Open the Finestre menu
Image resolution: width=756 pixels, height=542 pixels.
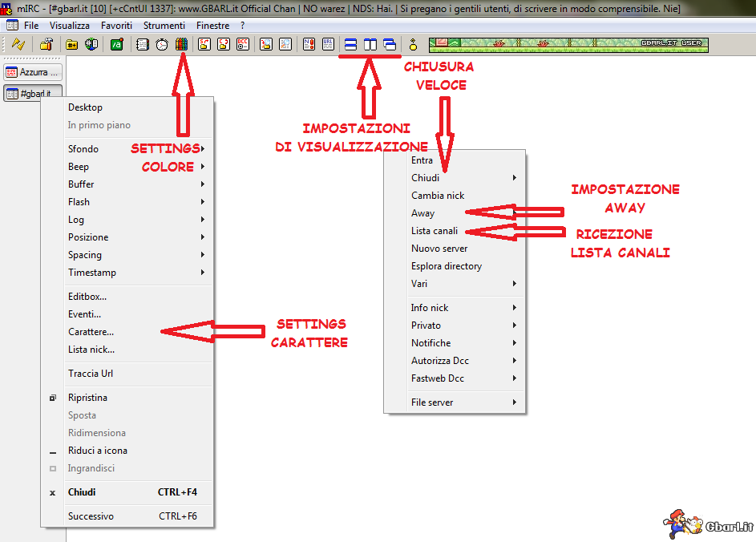click(212, 26)
